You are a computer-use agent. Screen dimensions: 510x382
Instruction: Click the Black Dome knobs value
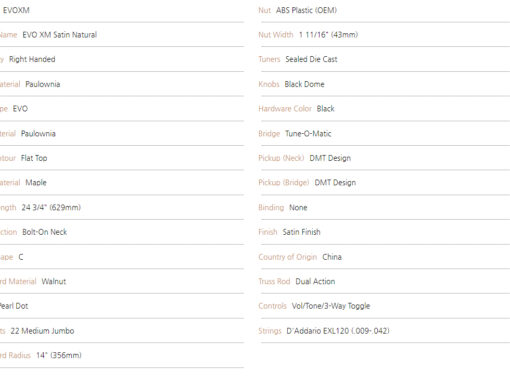pos(304,84)
